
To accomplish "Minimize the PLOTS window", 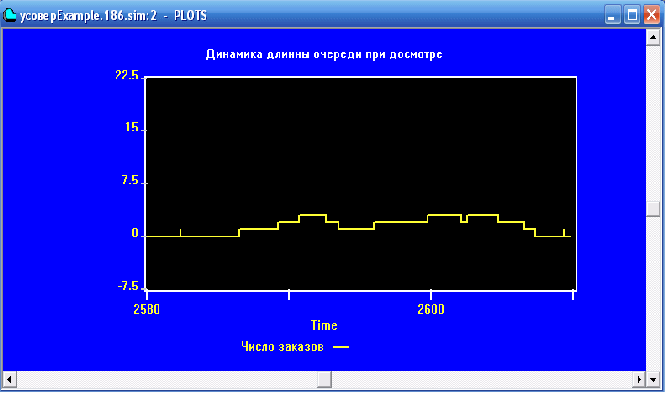I will (612, 15).
